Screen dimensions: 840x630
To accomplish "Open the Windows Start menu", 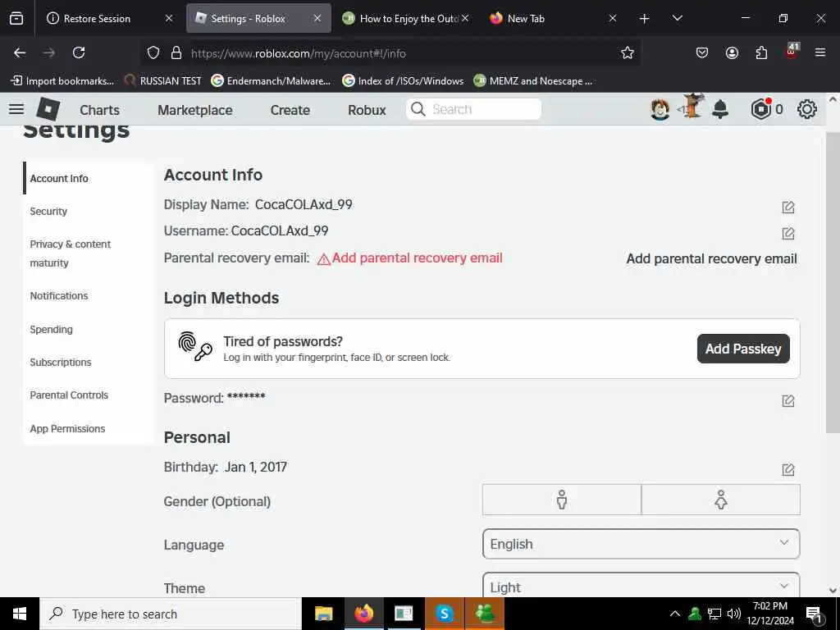I will (x=20, y=614).
